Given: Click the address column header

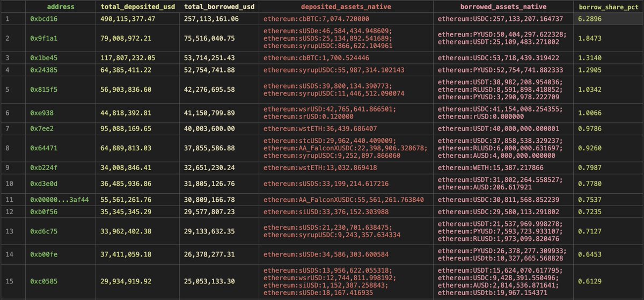Looking at the screenshot, I should tap(61, 7).
